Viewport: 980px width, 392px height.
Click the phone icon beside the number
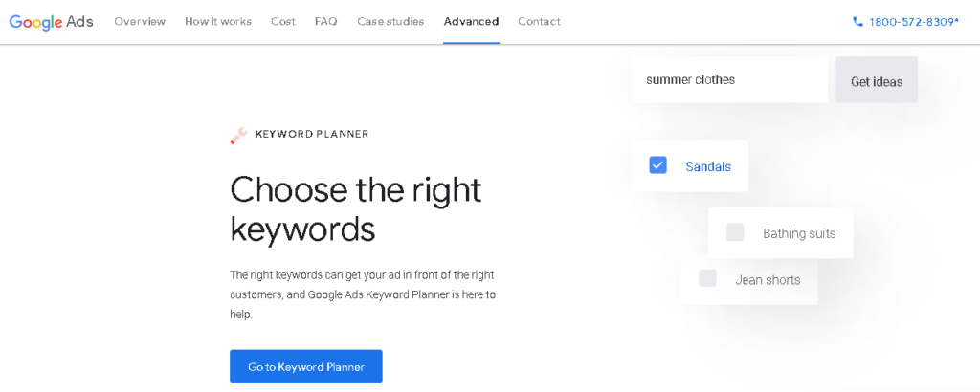(x=857, y=21)
